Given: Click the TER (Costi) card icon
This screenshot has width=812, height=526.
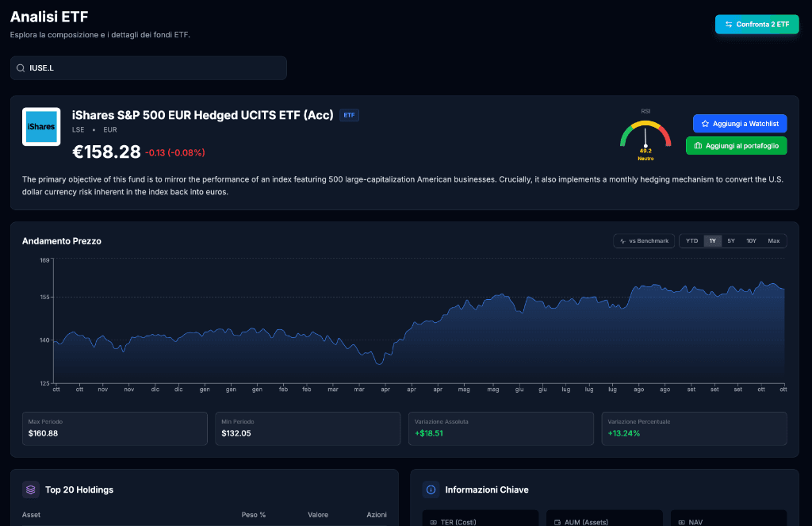Looking at the screenshot, I should tap(434, 522).
